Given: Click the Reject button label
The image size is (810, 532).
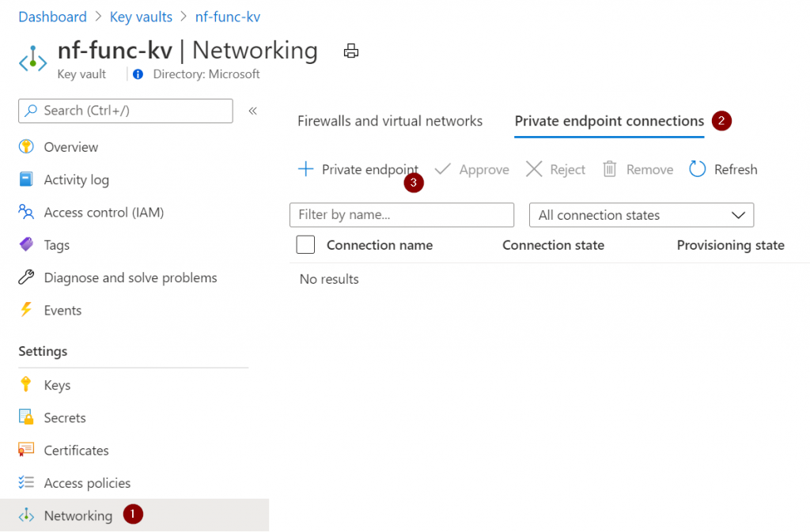Looking at the screenshot, I should point(567,170).
